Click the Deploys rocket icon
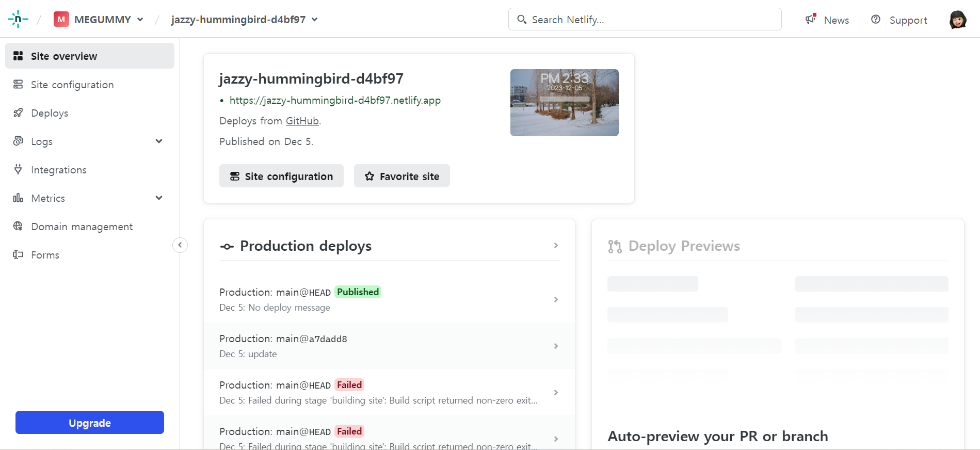The height and width of the screenshot is (450, 980). click(18, 112)
